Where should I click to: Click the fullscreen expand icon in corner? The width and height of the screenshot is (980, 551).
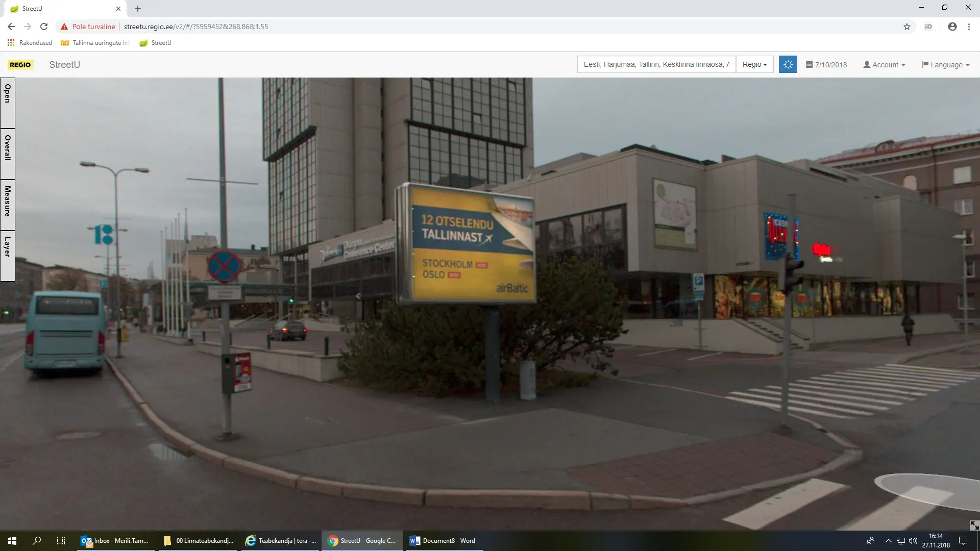coord(974,525)
